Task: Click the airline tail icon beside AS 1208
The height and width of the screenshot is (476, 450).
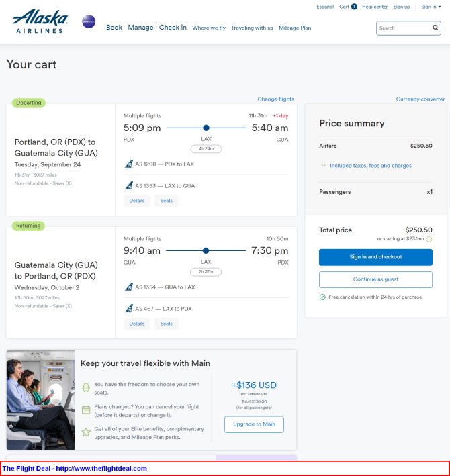Action: click(129, 164)
